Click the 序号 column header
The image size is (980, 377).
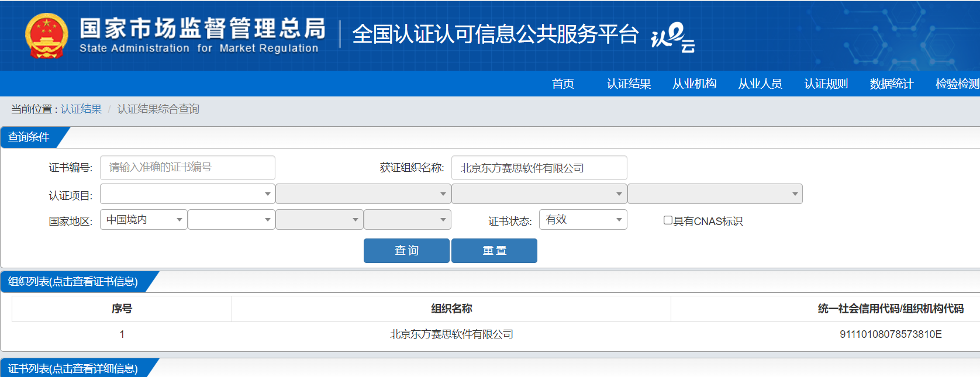(x=122, y=309)
